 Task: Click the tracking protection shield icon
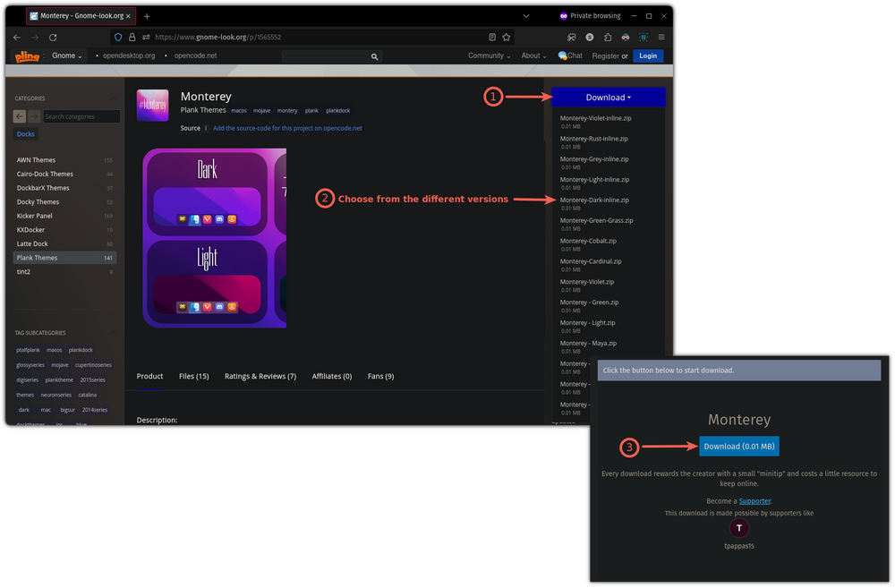[117, 38]
